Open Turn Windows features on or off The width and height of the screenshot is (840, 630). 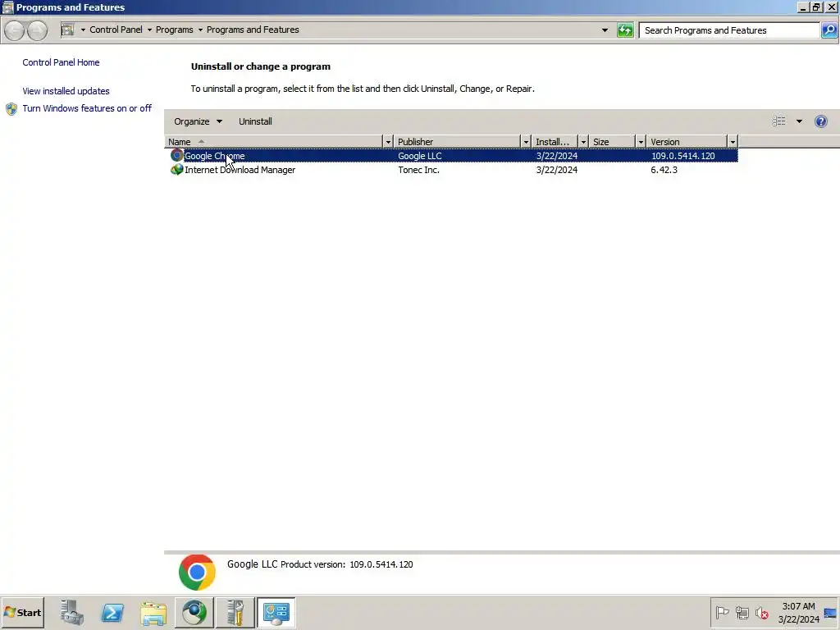point(87,108)
